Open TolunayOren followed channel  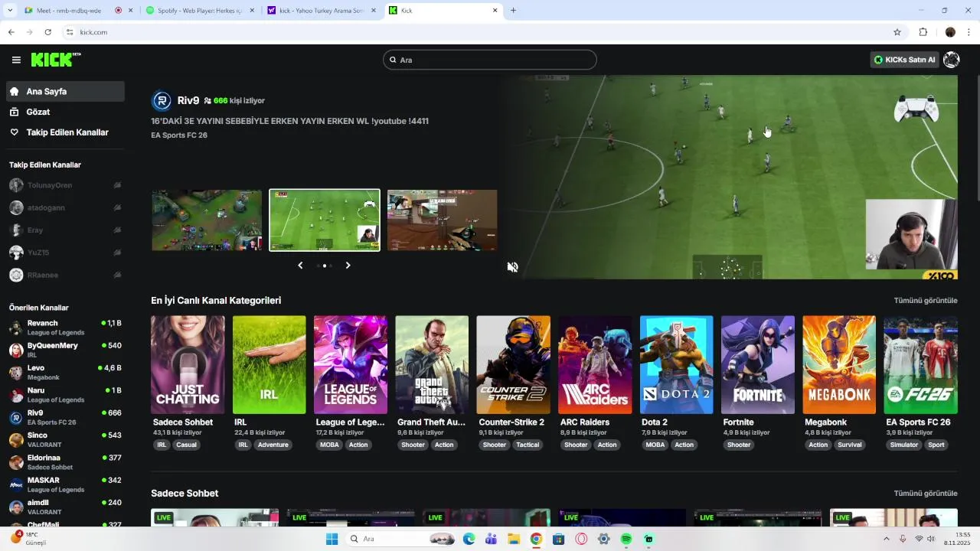65,185
